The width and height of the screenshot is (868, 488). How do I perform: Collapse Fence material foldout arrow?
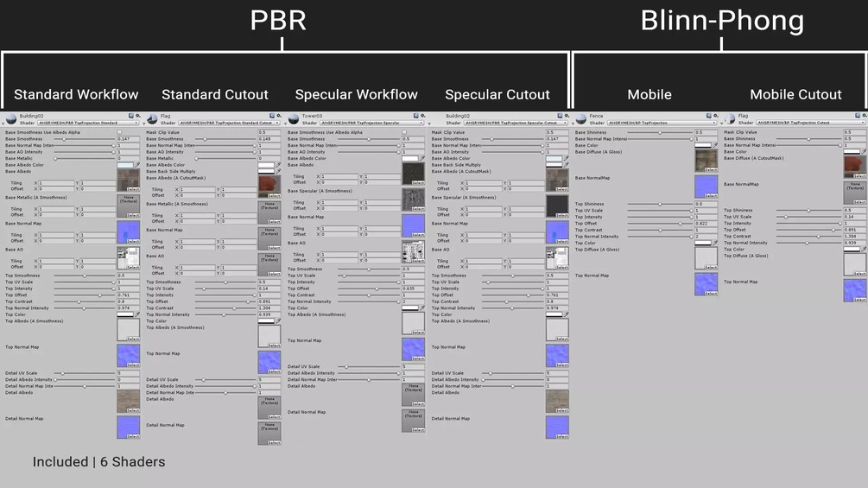pyautogui.click(x=574, y=124)
